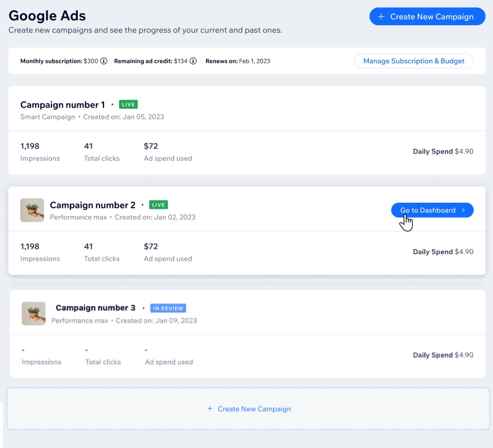Click the Daily Spend $4.90 in Campaign number 1
This screenshot has width=493, height=448.
point(443,151)
